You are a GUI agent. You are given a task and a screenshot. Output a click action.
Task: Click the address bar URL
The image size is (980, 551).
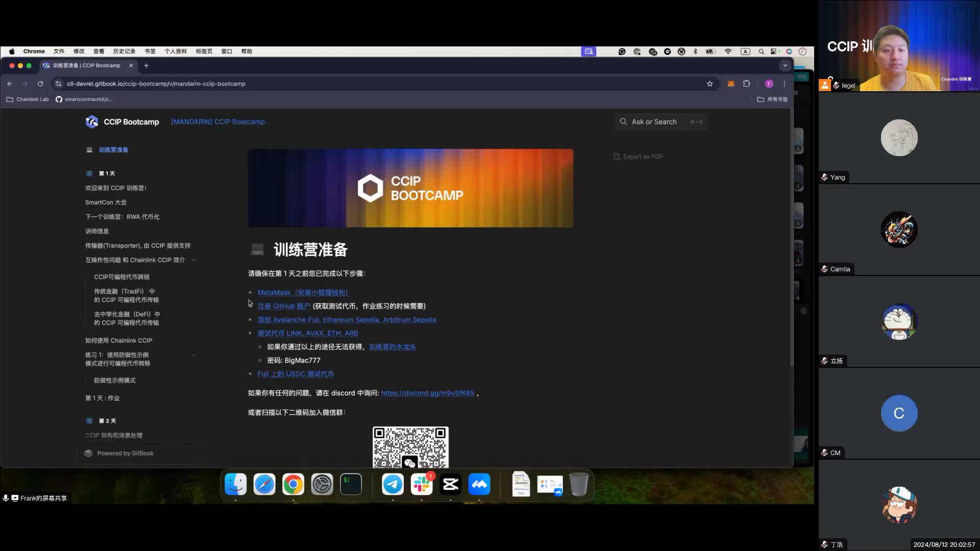pyautogui.click(x=156, y=84)
